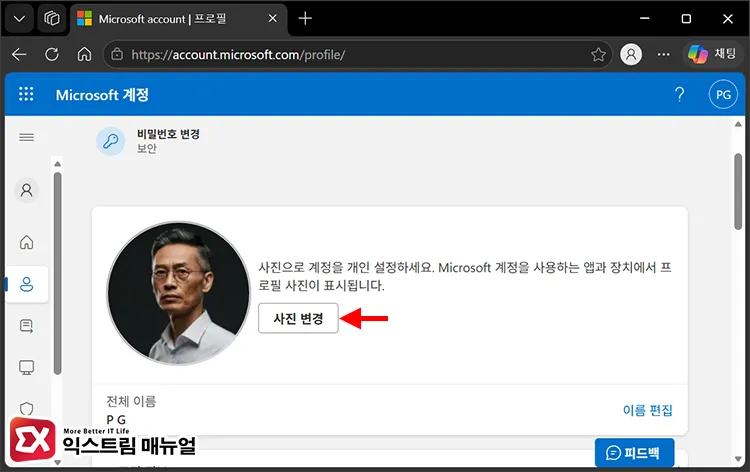Viewport: 750px width, 472px height.
Task: Open the browser profile icon
Action: (x=631, y=55)
